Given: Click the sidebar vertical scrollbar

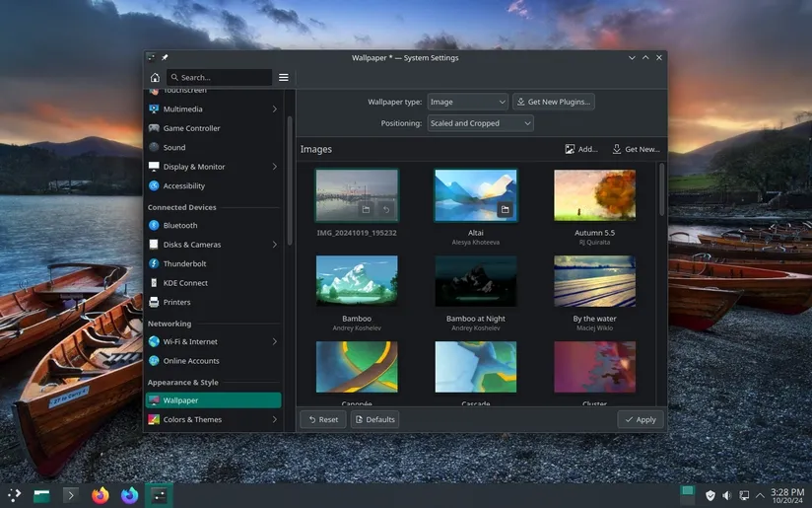Looking at the screenshot, I should pos(290,181).
